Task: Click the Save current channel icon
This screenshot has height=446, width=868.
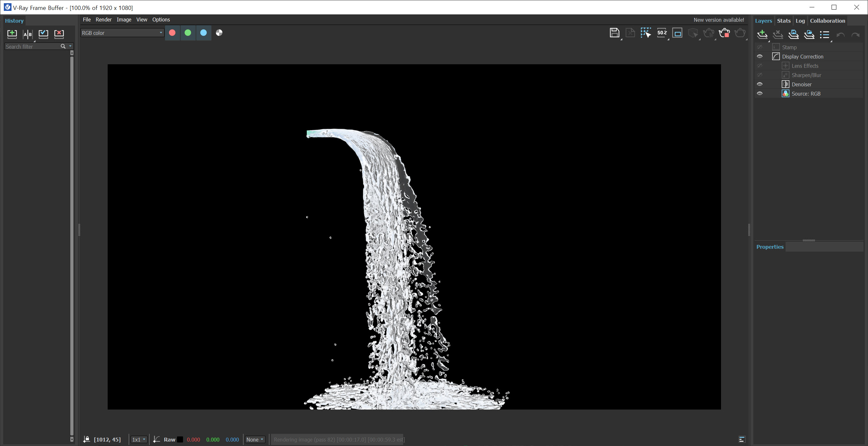Action: (614, 33)
